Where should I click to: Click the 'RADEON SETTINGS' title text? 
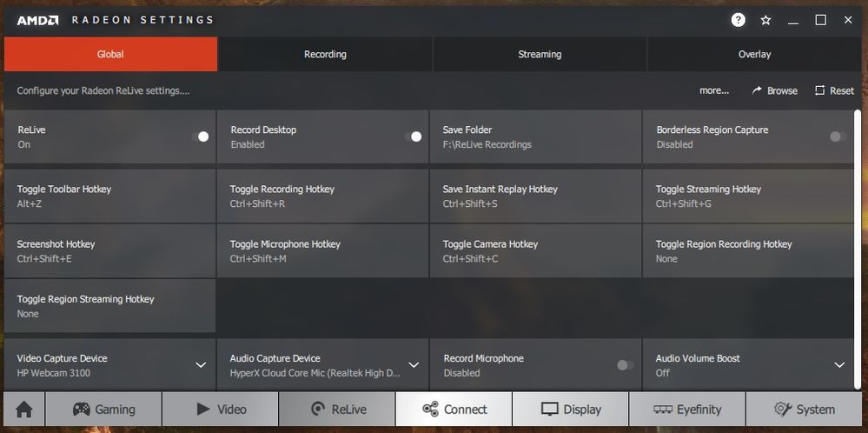(142, 20)
